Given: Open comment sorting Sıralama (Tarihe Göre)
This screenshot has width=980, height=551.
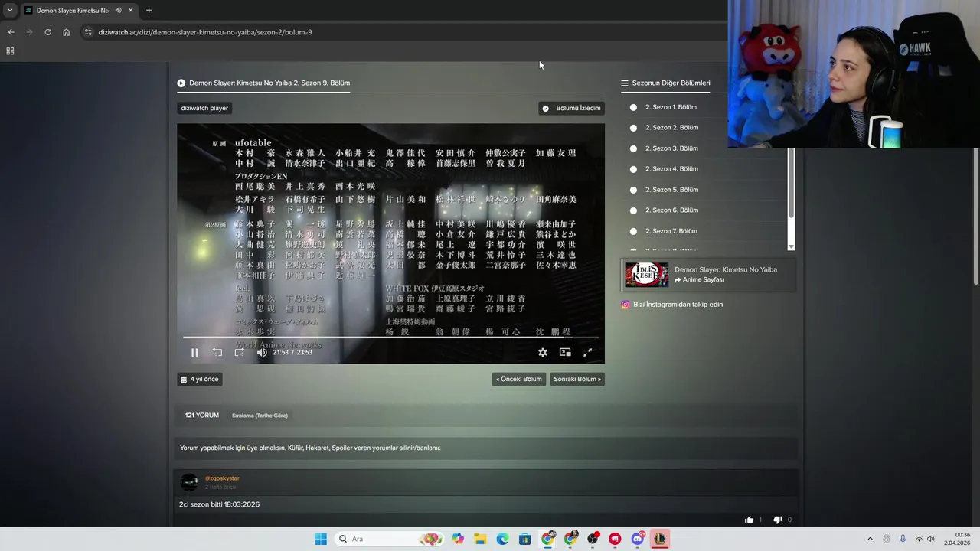Looking at the screenshot, I should point(260,416).
